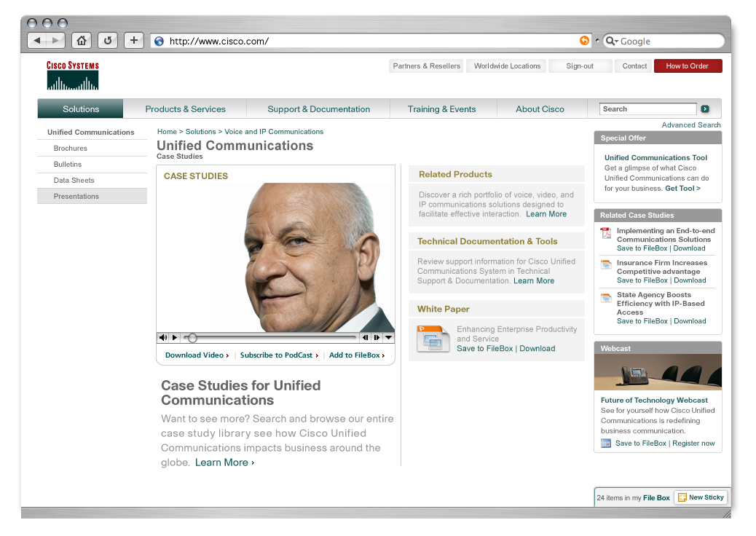This screenshot has height=536, width=756.
Task: Click the Solutions breadcrumb link
Action: click(x=200, y=132)
